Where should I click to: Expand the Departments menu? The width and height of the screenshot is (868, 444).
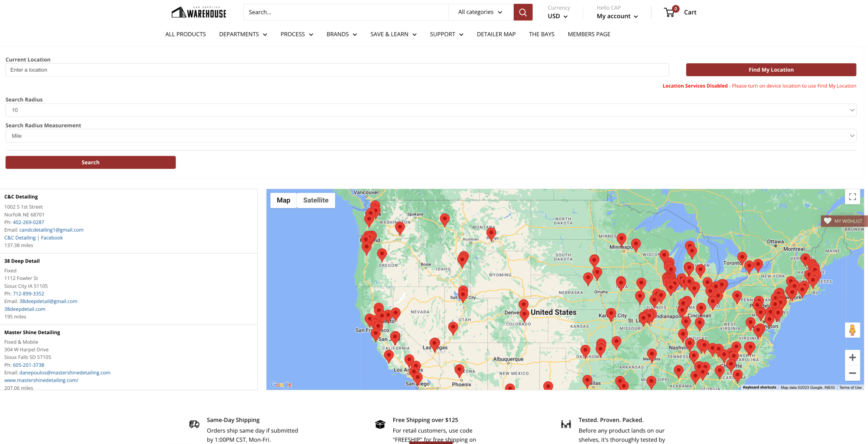click(243, 34)
